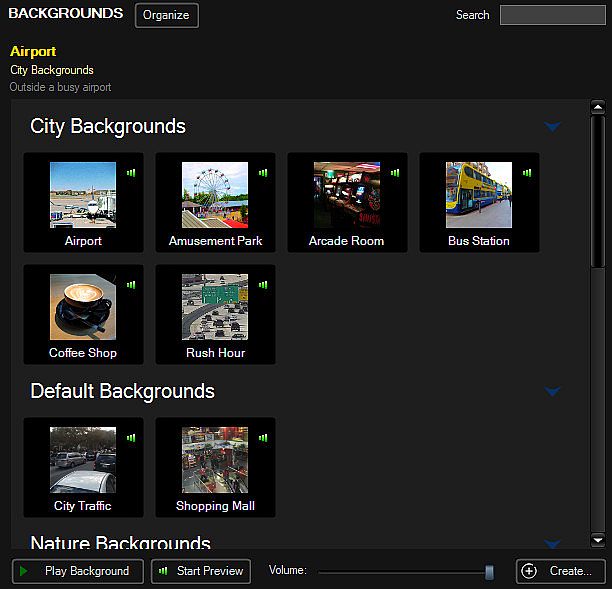Click the Create button
Screen dimensions: 612x589
[560, 571]
